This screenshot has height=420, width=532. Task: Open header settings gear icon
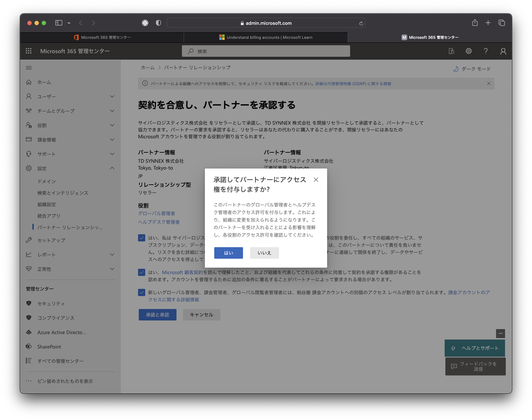click(x=469, y=51)
